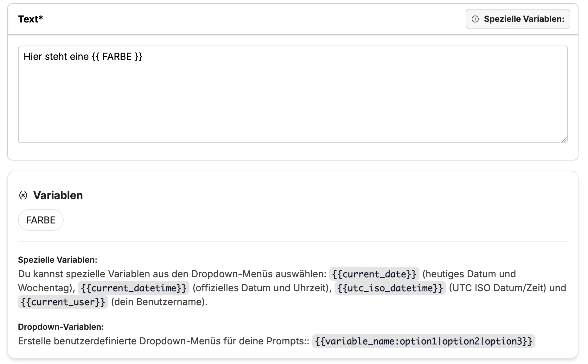Click the Text* field label
The image size is (588, 364).
30,19
